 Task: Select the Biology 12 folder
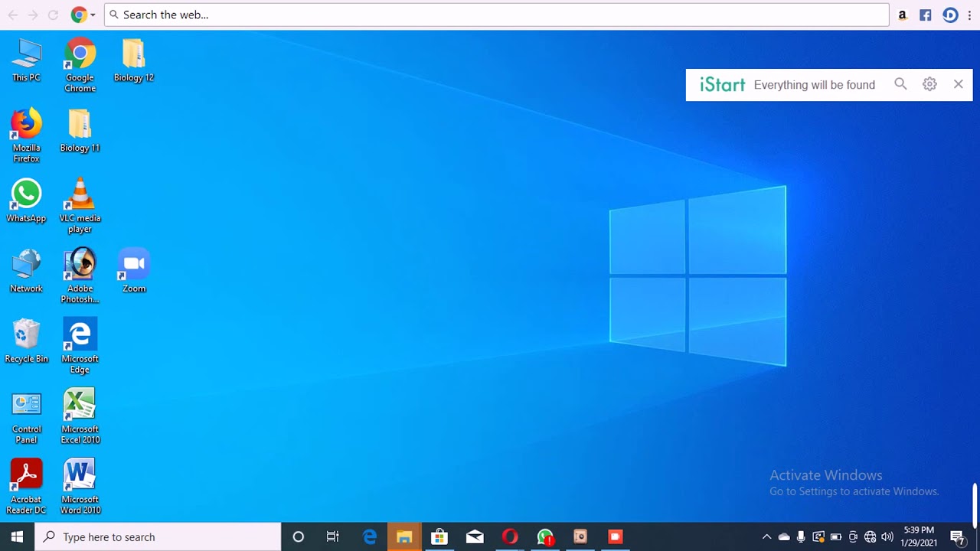pyautogui.click(x=134, y=60)
